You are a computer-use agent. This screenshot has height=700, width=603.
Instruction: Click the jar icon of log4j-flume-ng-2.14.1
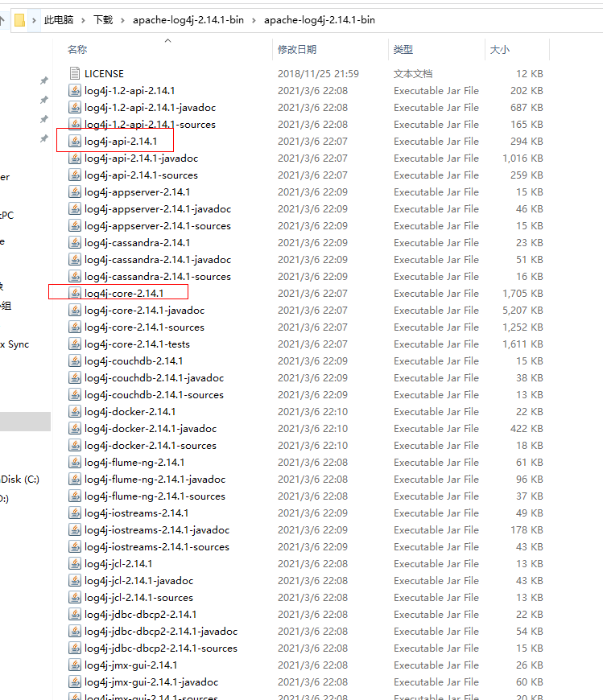[75, 462]
